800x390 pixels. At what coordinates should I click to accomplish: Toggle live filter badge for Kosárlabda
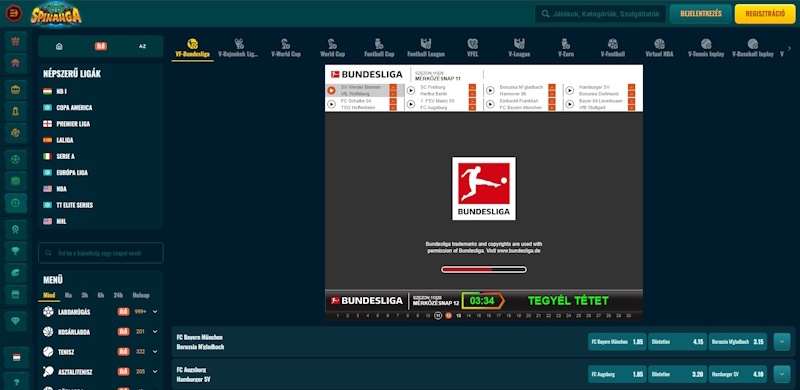click(123, 332)
